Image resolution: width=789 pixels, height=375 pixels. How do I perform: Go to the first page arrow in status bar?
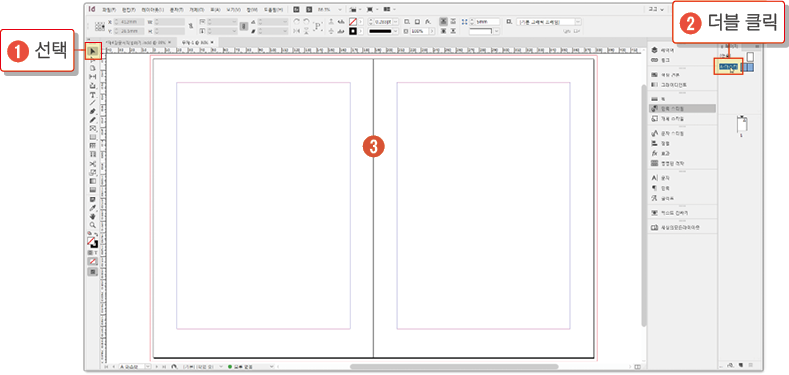pyautogui.click(x=106, y=366)
